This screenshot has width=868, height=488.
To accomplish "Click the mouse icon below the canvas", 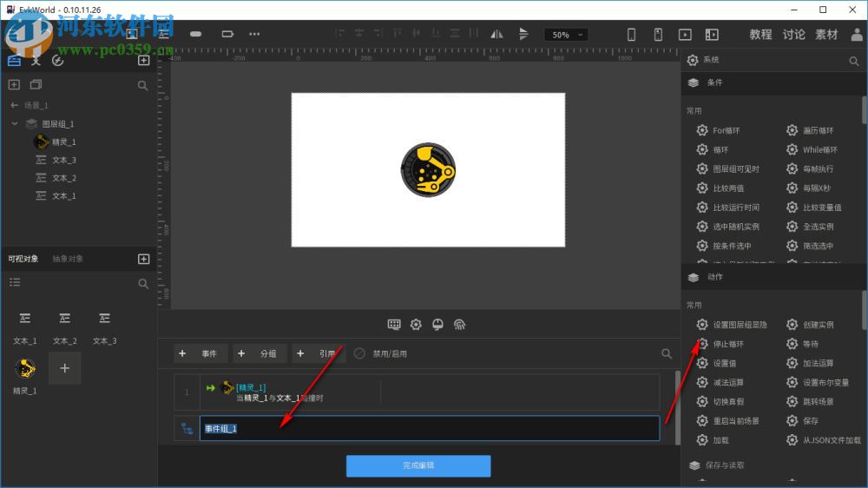I will pyautogui.click(x=437, y=325).
